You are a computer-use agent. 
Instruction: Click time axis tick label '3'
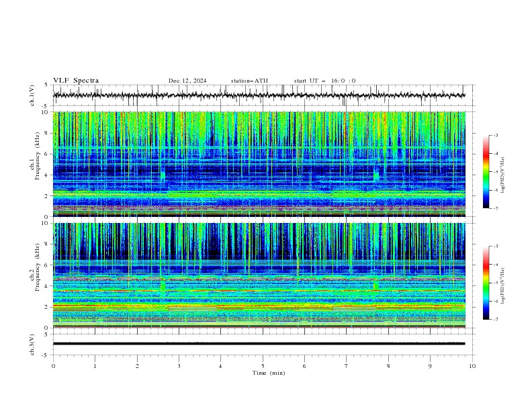click(179, 366)
